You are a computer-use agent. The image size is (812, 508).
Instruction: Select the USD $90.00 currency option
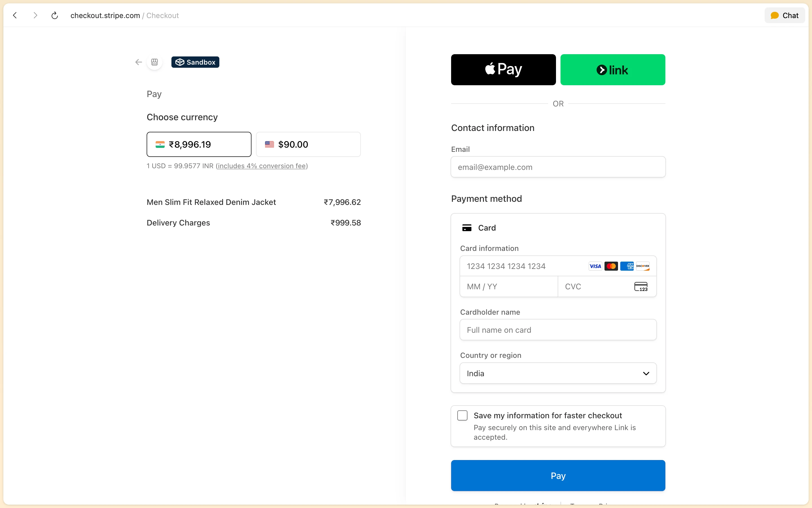point(308,144)
